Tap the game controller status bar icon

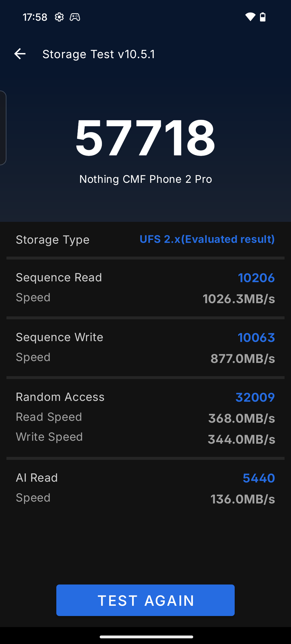pyautogui.click(x=75, y=17)
